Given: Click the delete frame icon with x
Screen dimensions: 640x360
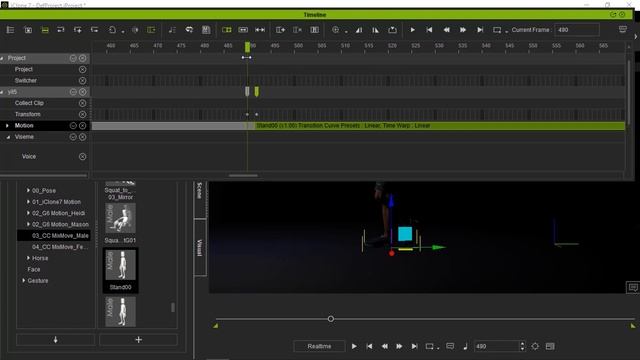Looking at the screenshot, I should [x=298, y=30].
